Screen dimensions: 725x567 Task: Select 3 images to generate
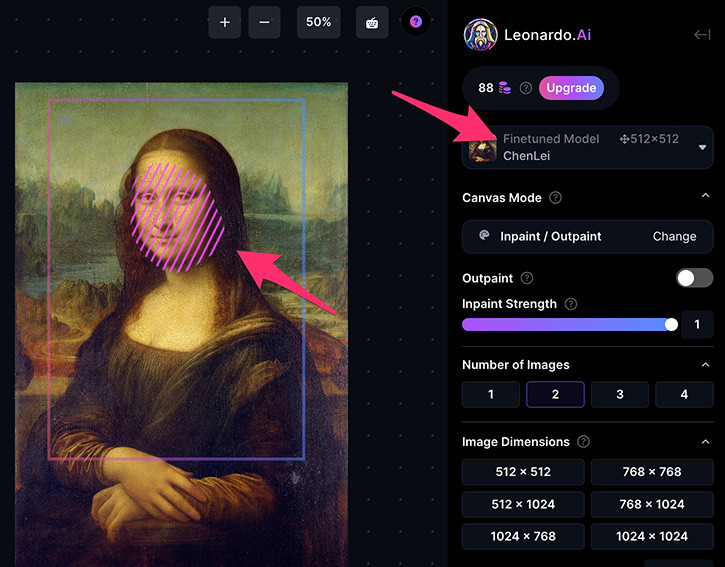[620, 394]
